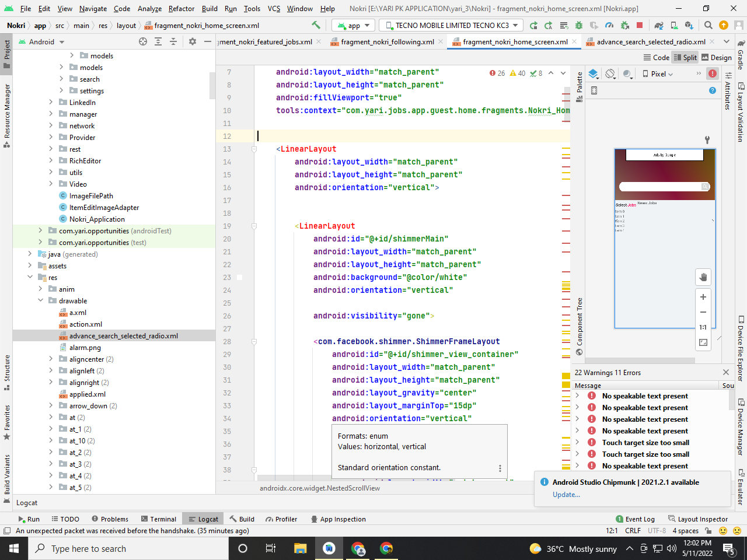Open the Layout Inspector button
Viewport: 747px width, 560px height.
[698, 519]
